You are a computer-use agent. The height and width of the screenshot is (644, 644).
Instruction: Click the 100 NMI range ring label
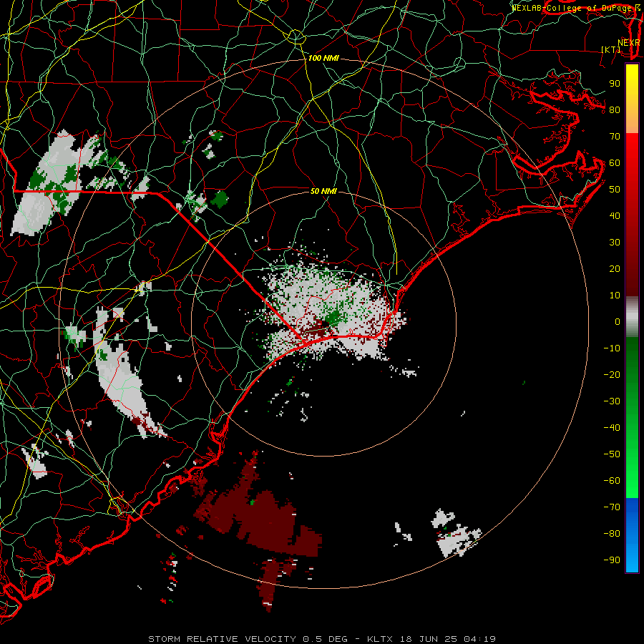point(323,59)
